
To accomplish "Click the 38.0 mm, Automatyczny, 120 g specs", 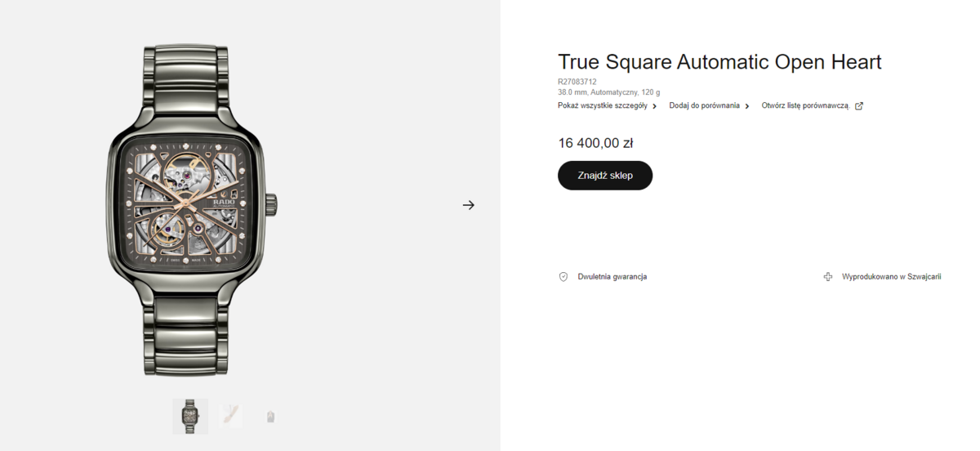I will click(x=609, y=92).
